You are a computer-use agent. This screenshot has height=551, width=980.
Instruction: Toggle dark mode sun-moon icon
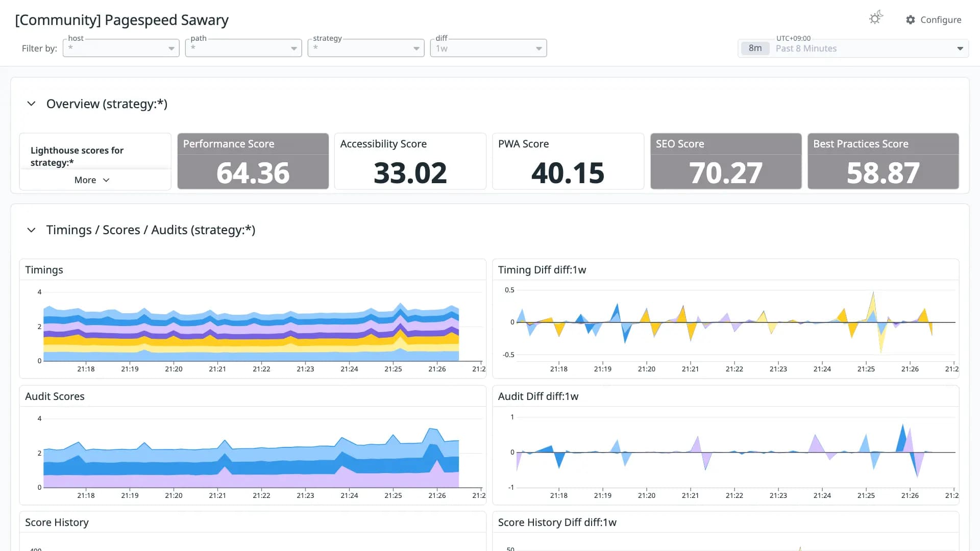click(876, 18)
